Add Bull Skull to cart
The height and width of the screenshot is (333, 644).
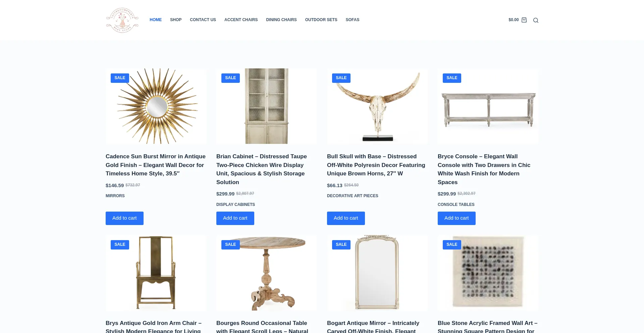pos(346,218)
